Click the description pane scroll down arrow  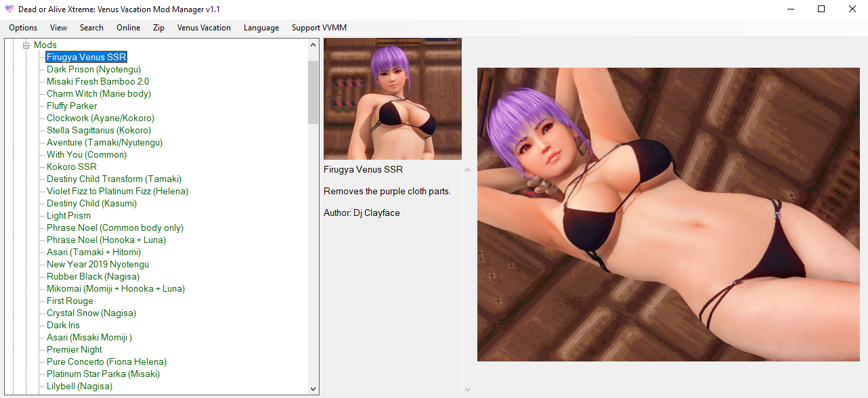467,390
